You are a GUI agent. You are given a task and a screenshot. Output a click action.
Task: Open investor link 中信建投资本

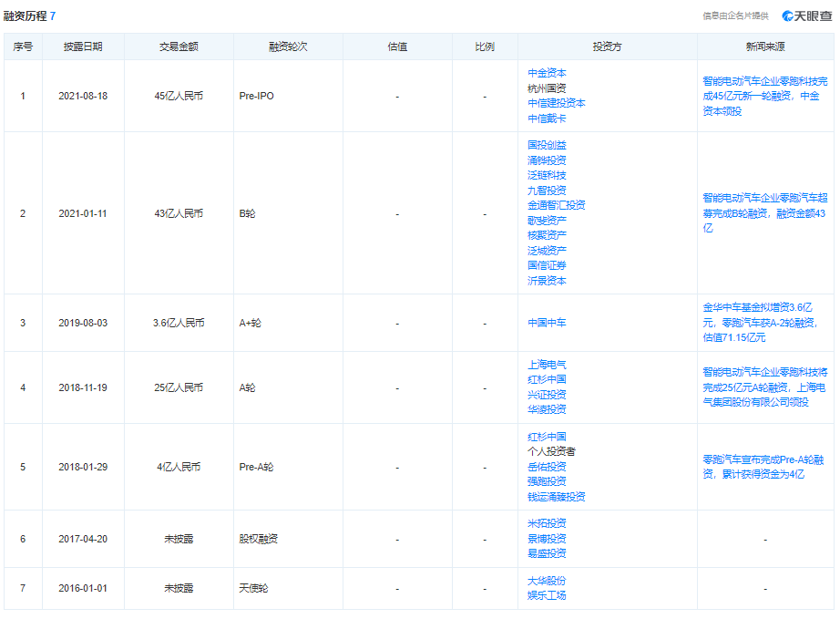(x=556, y=103)
